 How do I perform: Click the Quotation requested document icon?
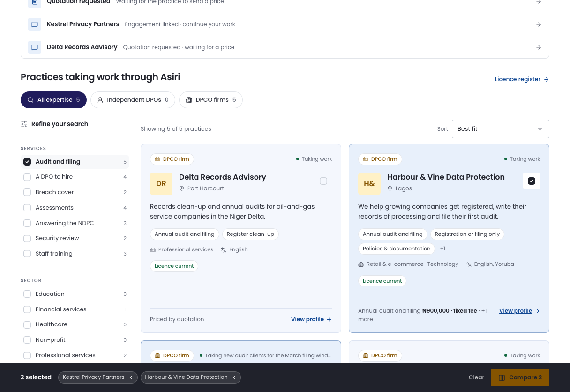(x=35, y=2)
